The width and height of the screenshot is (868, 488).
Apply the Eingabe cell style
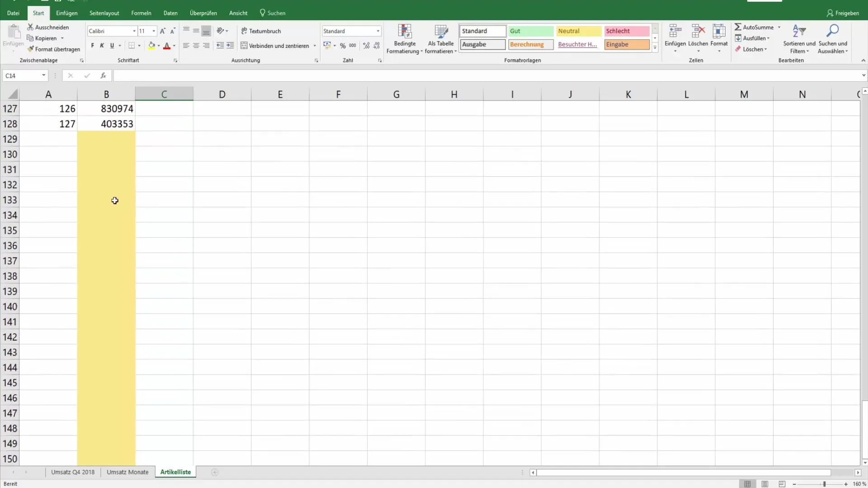(x=627, y=44)
